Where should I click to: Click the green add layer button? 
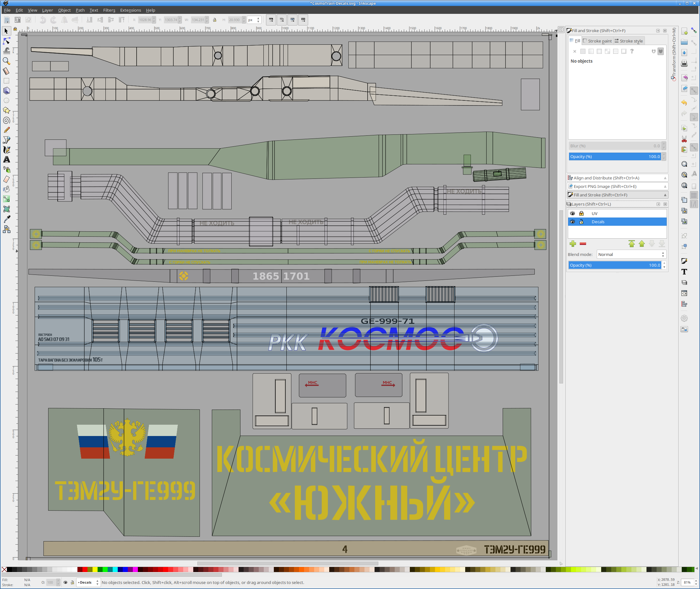573,244
